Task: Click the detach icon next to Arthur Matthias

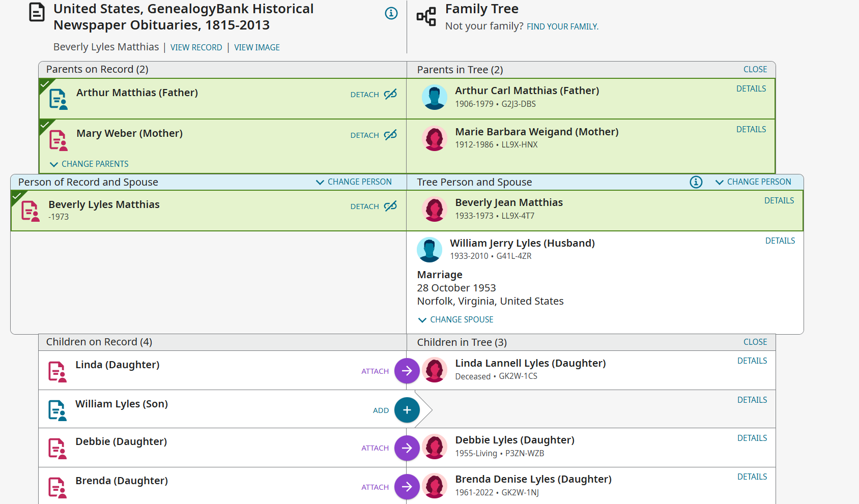Action: 390,95
